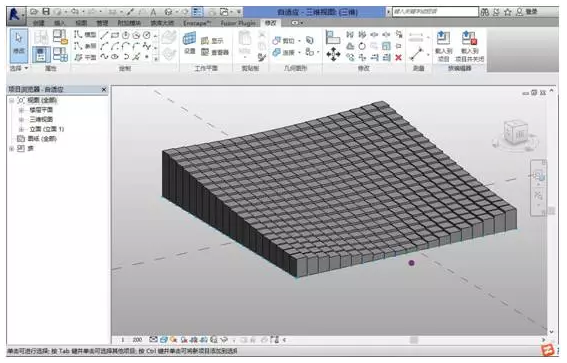Click the red X delete icon
This screenshot has width=567, height=363.
398,57
